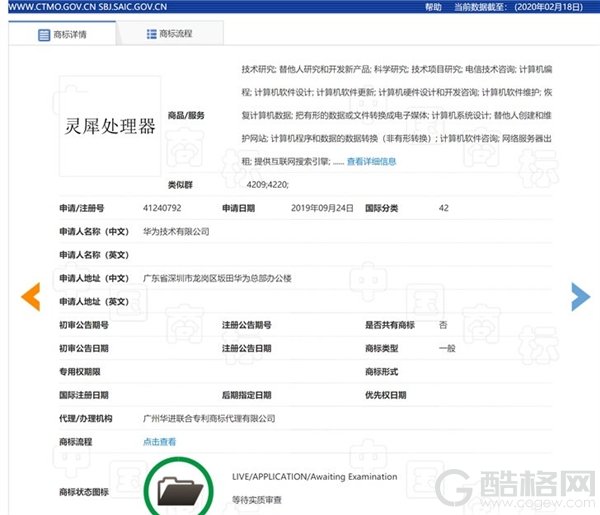The width and height of the screenshot is (600, 515).
Task: Click the 申请日期 label
Action: click(238, 208)
